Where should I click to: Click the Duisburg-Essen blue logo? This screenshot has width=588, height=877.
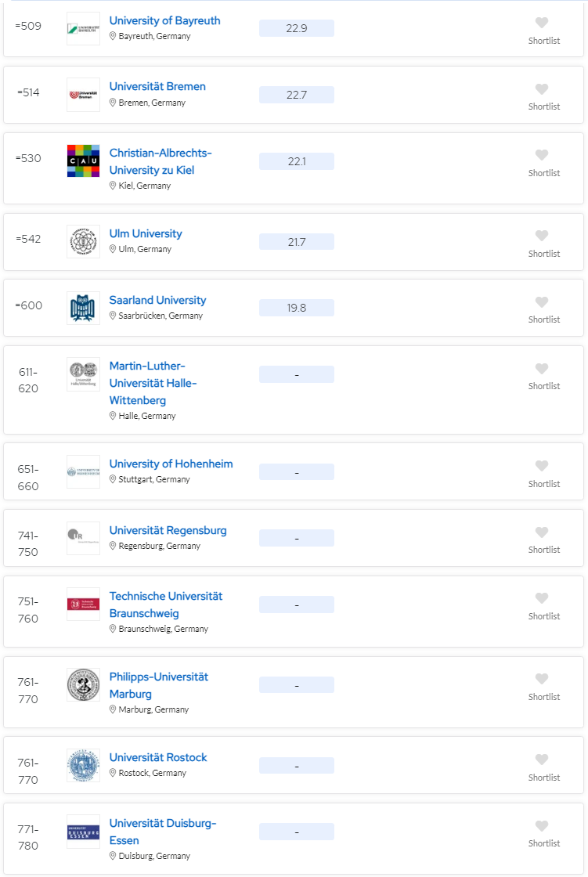83,832
